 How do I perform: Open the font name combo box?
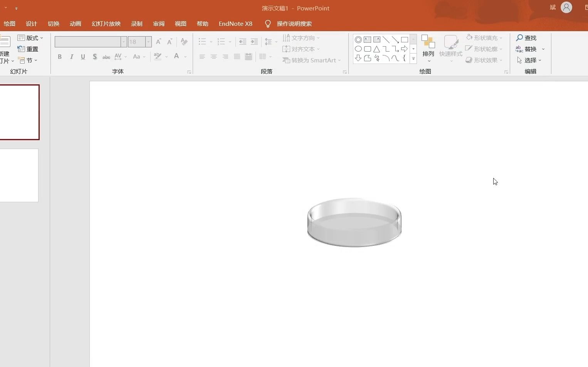coord(91,42)
